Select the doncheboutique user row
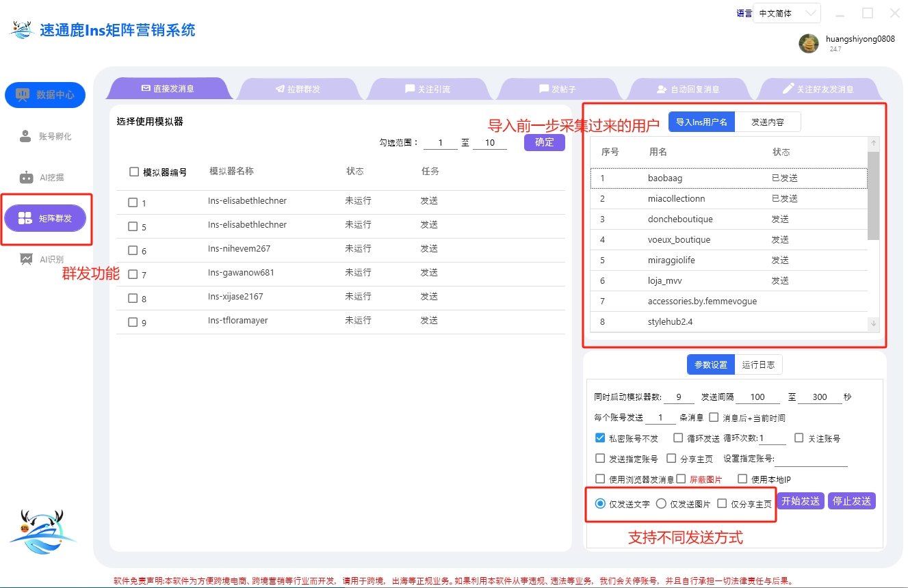 click(x=729, y=219)
